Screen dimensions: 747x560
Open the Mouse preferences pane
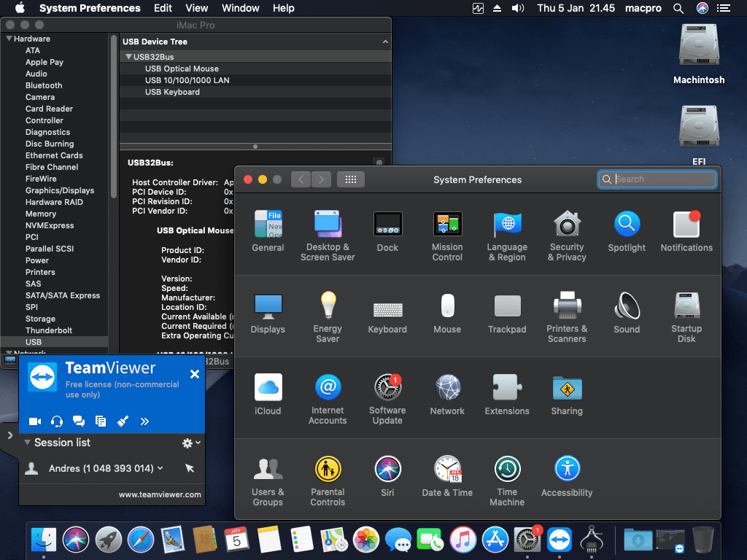coord(447,313)
